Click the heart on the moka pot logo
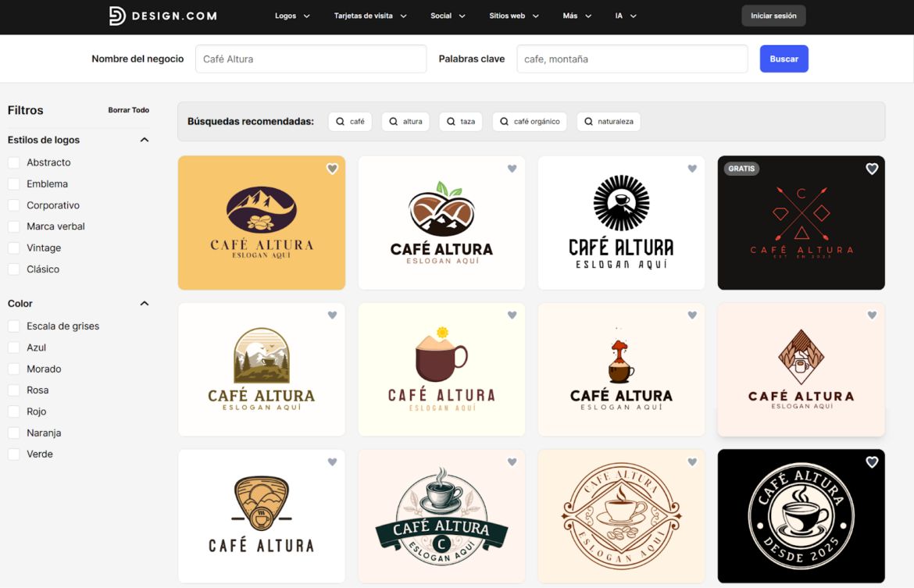This screenshot has height=588, width=914. [691, 315]
